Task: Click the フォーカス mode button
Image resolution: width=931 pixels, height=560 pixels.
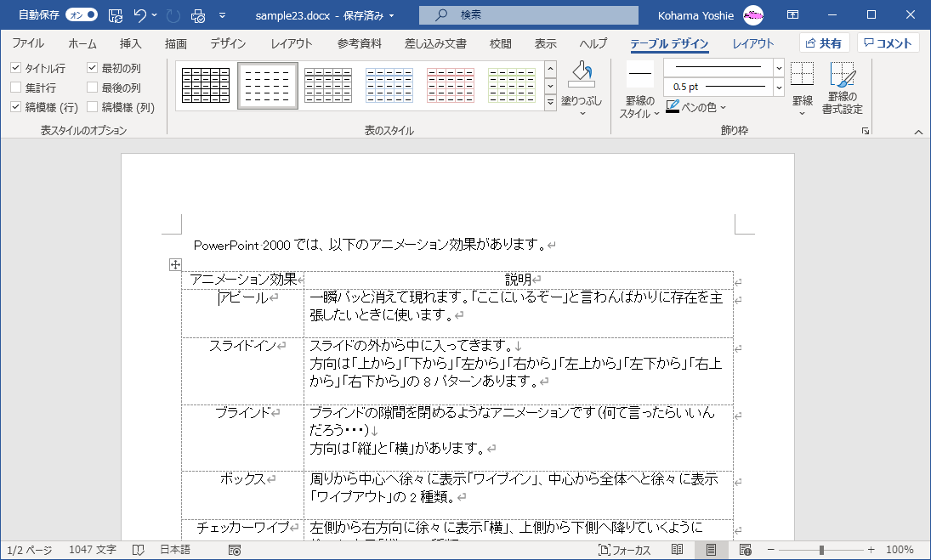Action: click(x=624, y=550)
